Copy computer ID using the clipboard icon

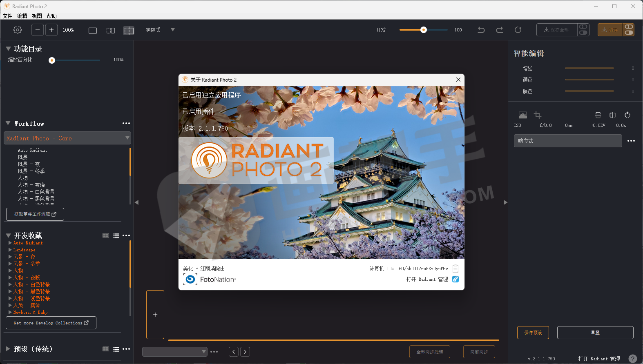pos(455,269)
